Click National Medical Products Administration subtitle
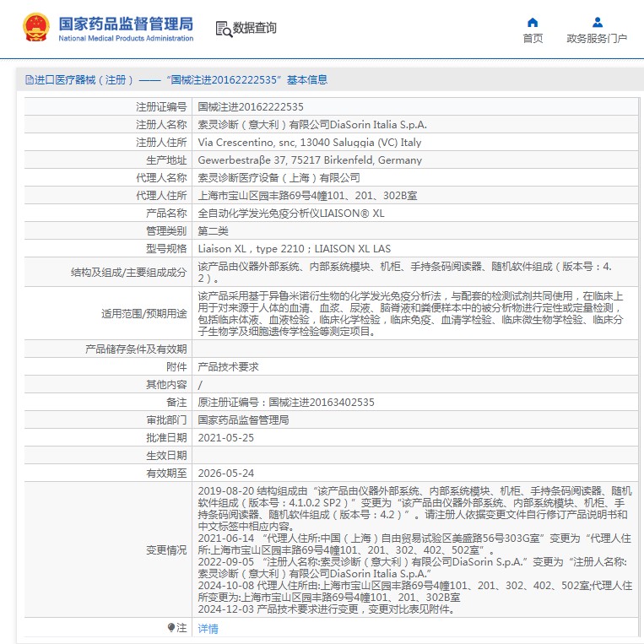 [126, 38]
